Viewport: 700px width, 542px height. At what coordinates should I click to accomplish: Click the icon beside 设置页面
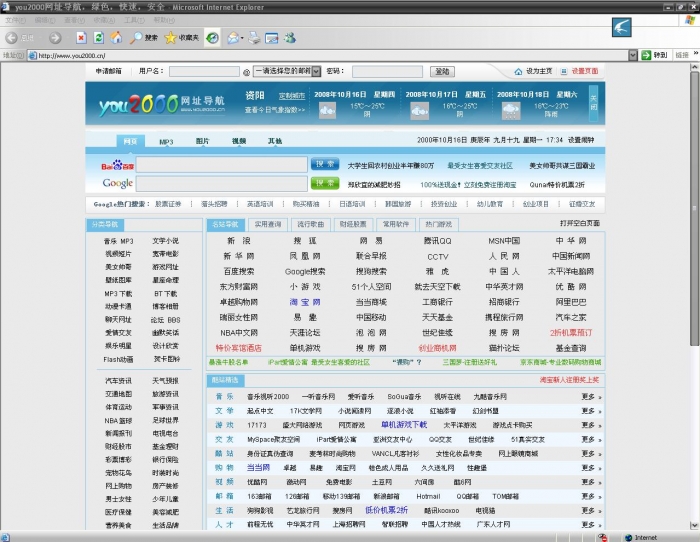564,71
